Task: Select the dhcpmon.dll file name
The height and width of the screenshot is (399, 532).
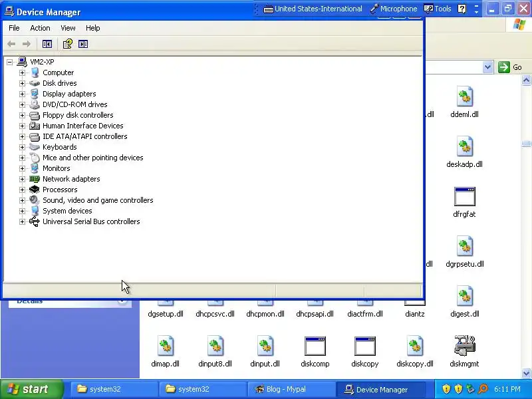Action: click(x=265, y=314)
